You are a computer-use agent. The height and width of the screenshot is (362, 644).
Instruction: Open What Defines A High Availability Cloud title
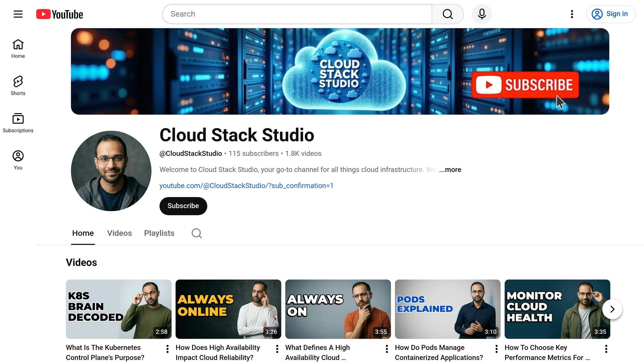pos(317,353)
